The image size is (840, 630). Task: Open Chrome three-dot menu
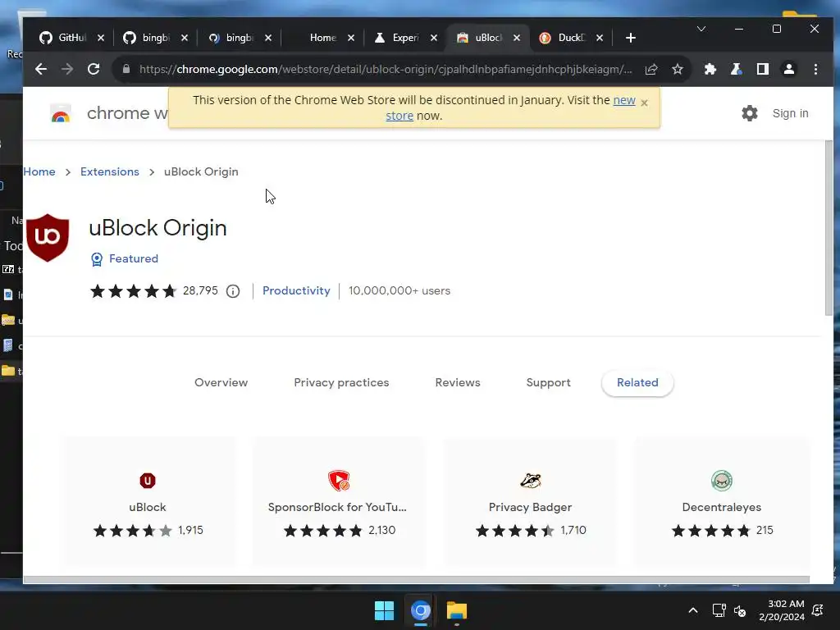click(815, 69)
